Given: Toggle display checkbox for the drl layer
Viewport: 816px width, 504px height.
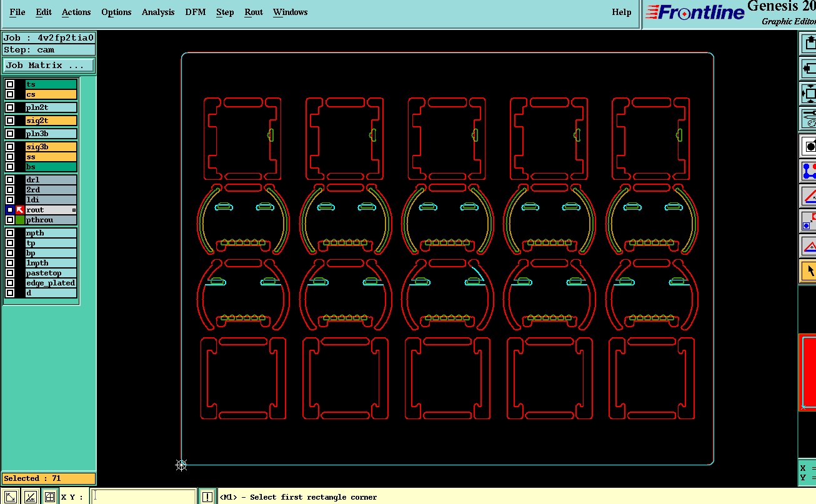Looking at the screenshot, I should pyautogui.click(x=10, y=180).
